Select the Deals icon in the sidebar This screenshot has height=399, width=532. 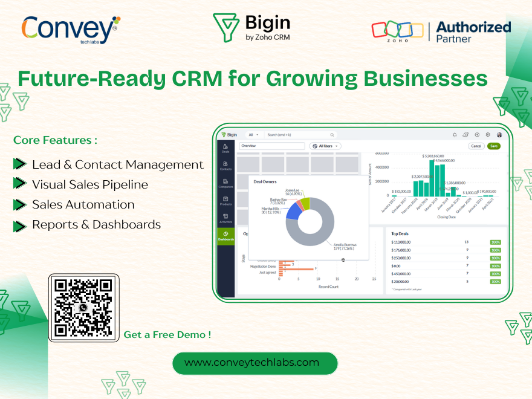tap(225, 149)
